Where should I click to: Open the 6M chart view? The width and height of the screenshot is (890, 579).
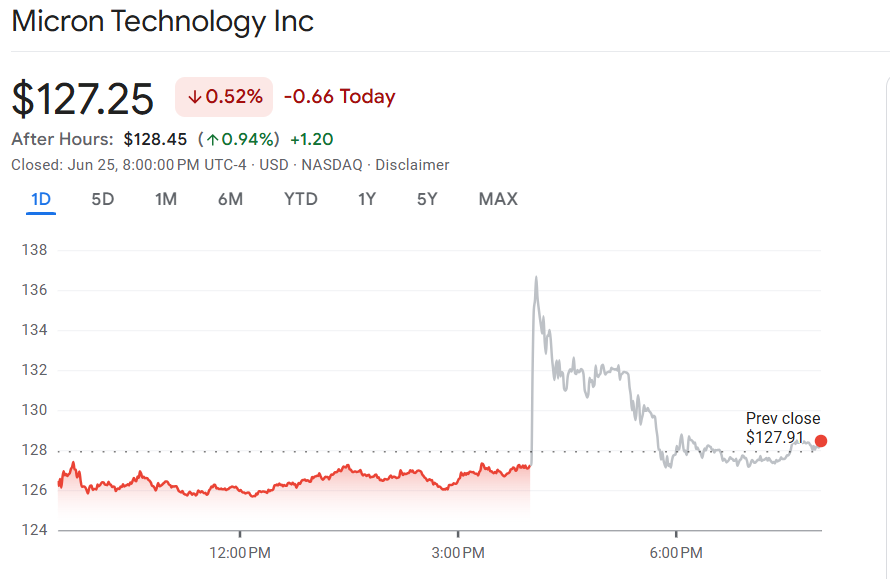[230, 199]
